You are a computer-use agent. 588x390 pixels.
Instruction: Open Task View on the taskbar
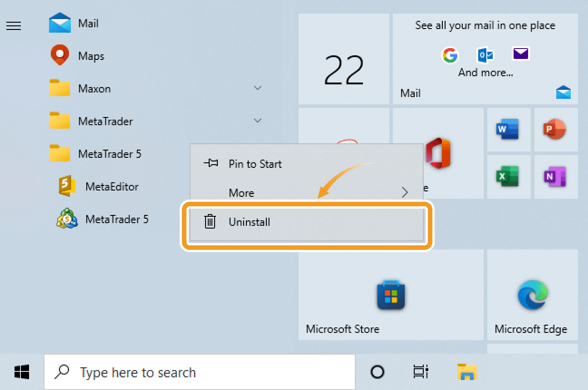click(x=421, y=372)
